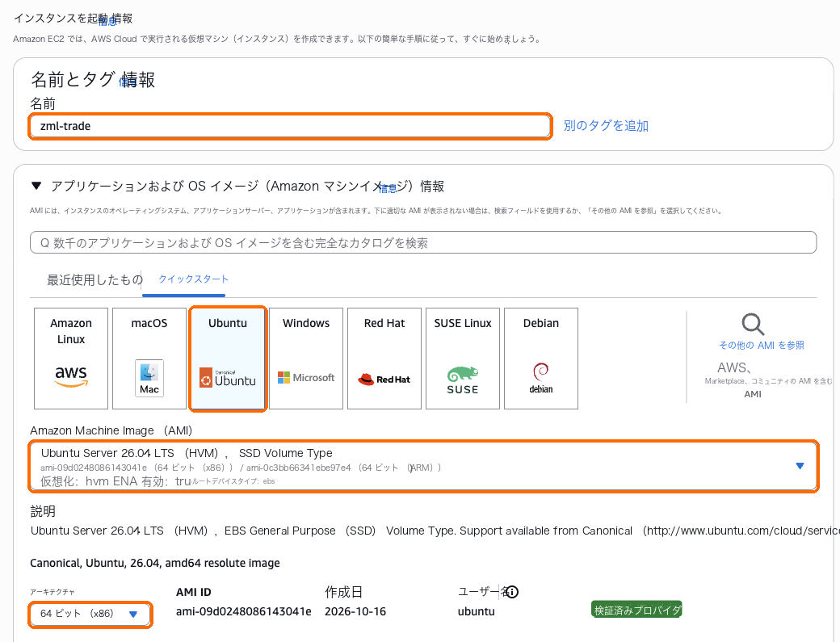840x642 pixels.
Task: Select the Debian swirl logo tile
Action: (x=541, y=359)
